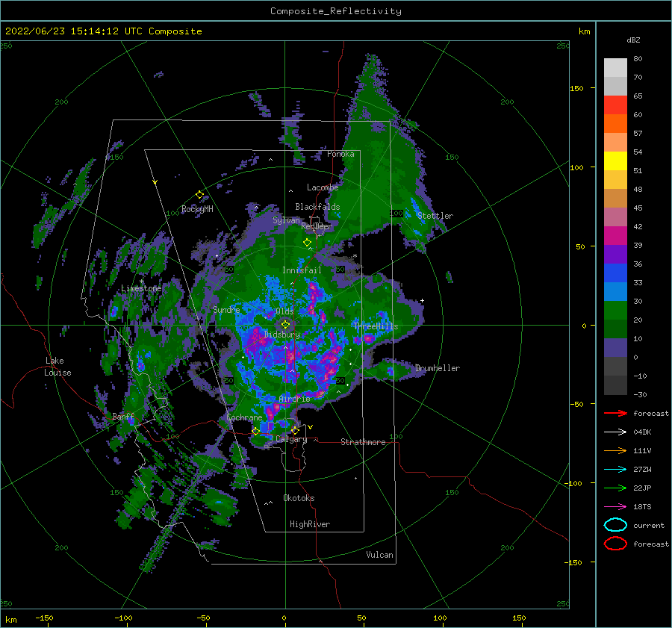672x628 pixels.
Task: Click the Lake Louise label
Action: pos(57,367)
